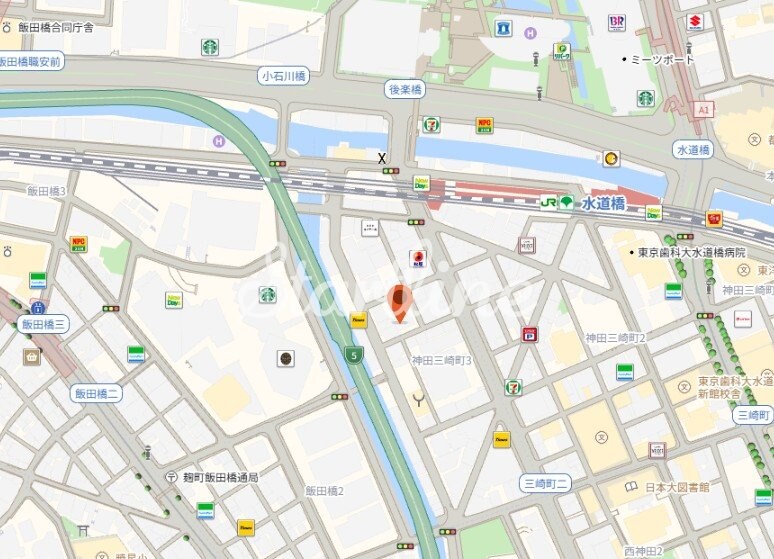The width and height of the screenshot is (774, 559).
Task: Click the X marker near 後楽橋 bridge
Action: [382, 159]
